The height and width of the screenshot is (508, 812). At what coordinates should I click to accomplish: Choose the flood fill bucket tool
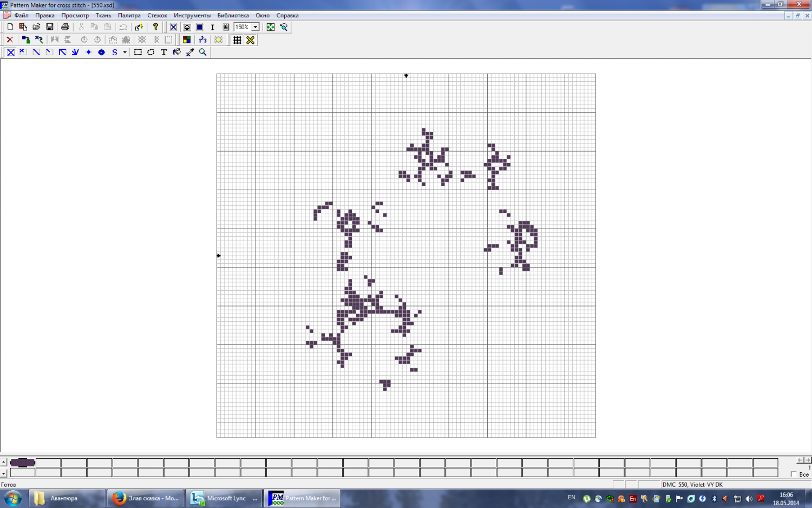coord(177,53)
